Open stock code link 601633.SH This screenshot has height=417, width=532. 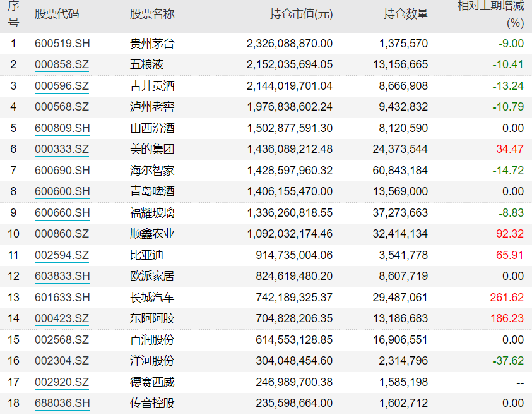point(62,298)
